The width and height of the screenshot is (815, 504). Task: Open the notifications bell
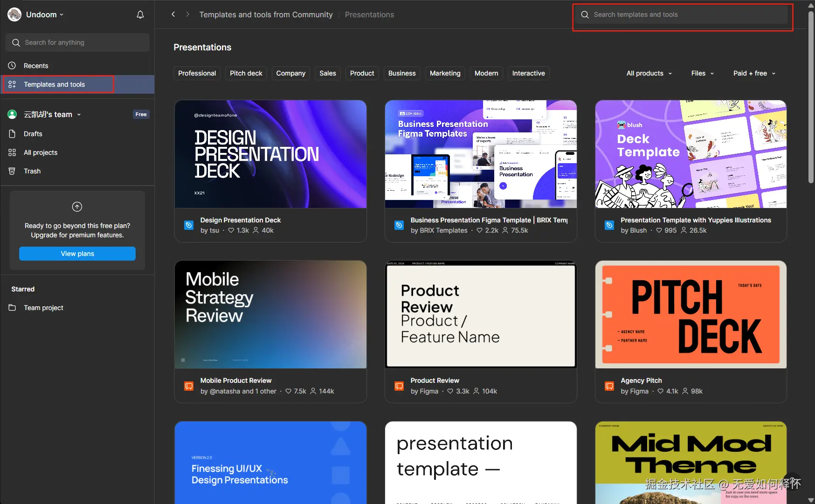pos(140,14)
